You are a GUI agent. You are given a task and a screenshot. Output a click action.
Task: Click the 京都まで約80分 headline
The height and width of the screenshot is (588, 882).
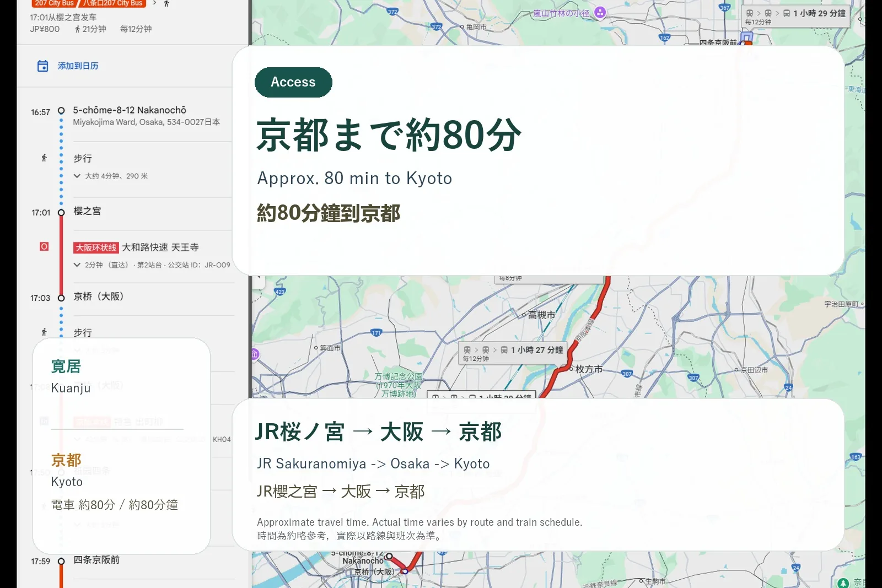tap(389, 135)
